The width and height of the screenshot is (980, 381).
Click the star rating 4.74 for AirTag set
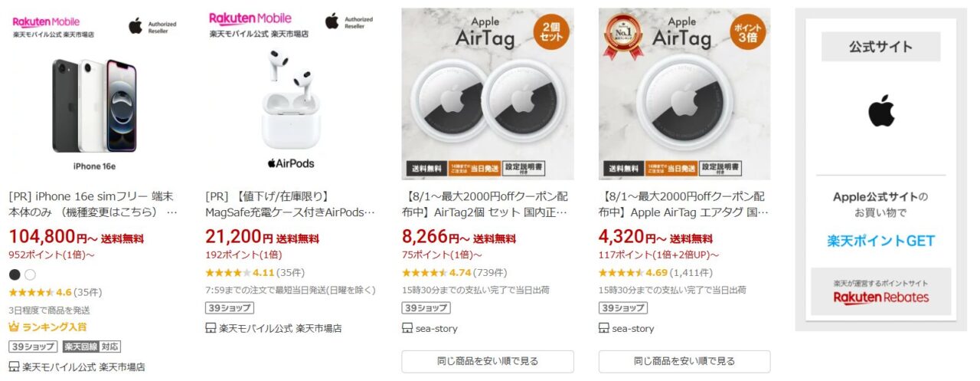tap(423, 272)
